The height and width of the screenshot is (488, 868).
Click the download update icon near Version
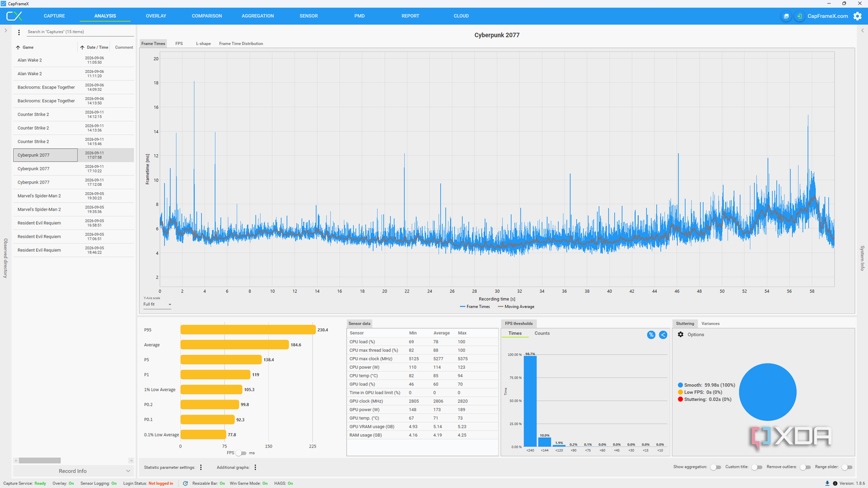[x=827, y=483]
